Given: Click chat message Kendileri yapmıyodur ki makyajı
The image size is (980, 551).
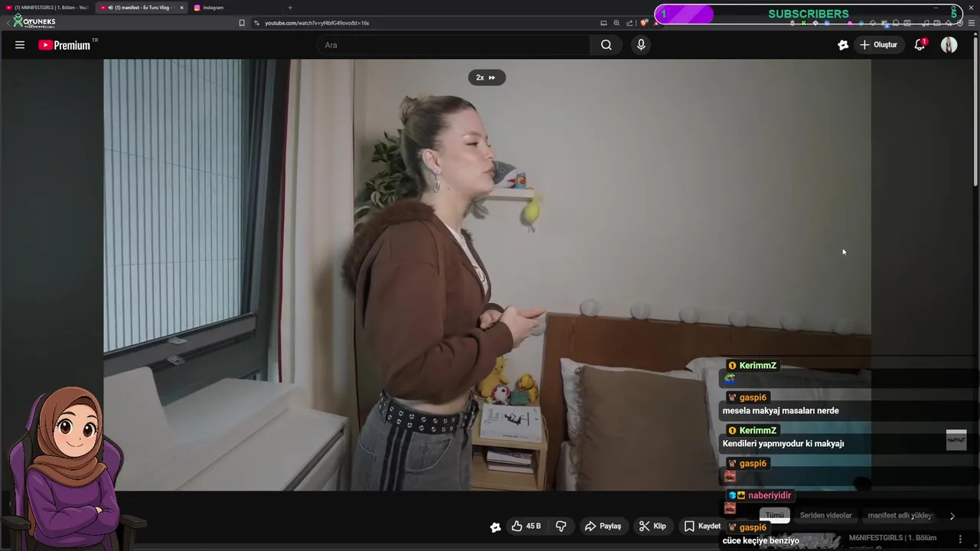Looking at the screenshot, I should click(783, 444).
